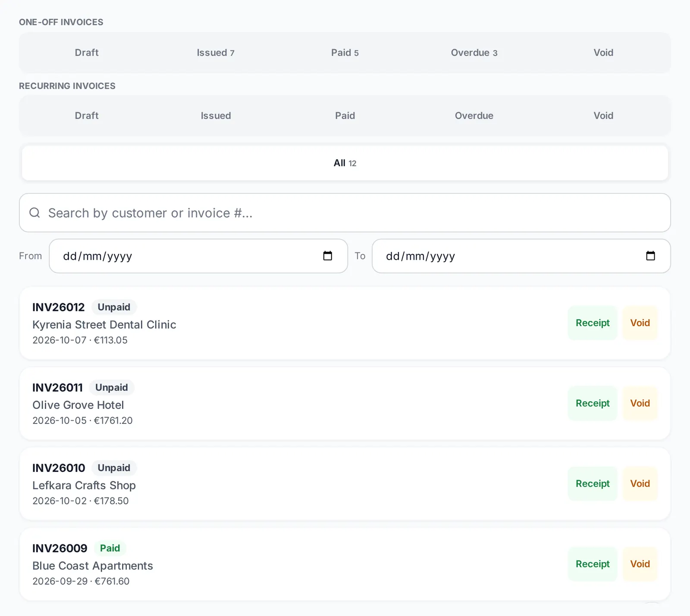The height and width of the screenshot is (616, 690).
Task: Click the 2026-10-07 · €113.05 line
Action: pos(80,340)
